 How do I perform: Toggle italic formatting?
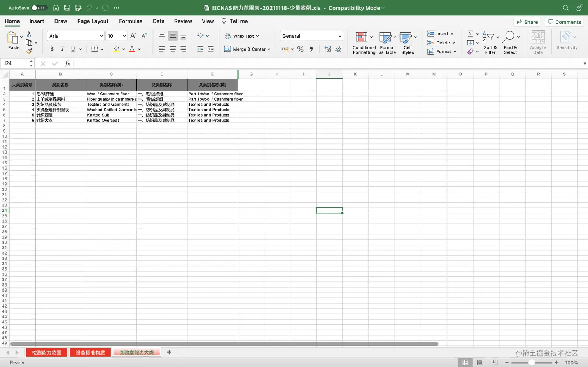[61, 49]
